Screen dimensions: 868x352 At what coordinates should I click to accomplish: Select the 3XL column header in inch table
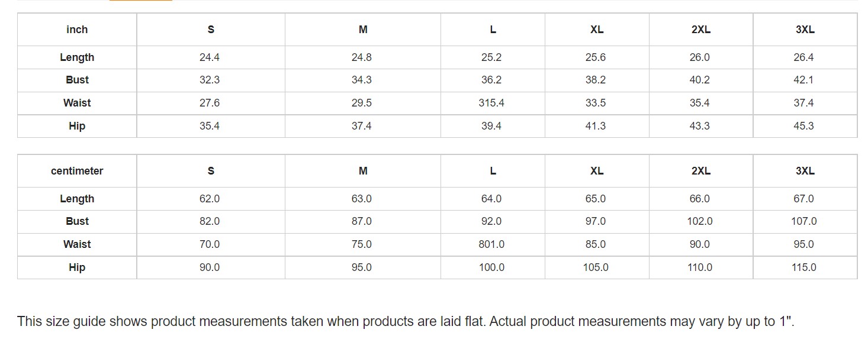pyautogui.click(x=805, y=30)
